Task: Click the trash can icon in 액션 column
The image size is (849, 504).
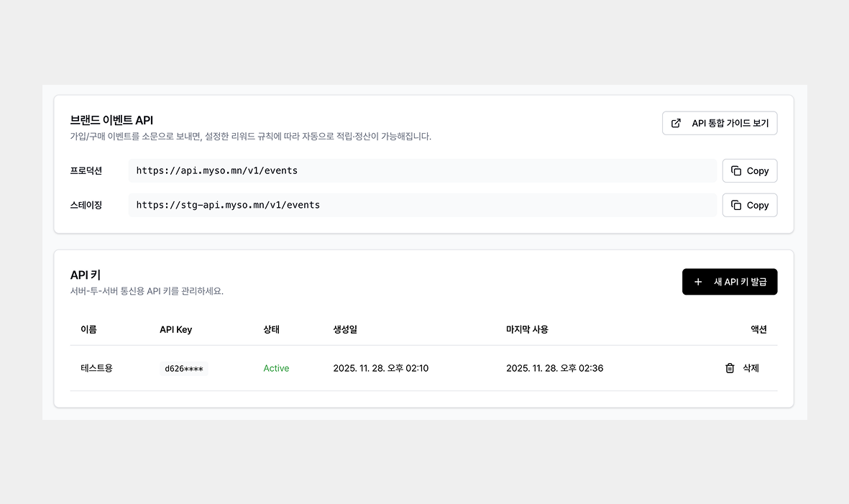Action: (x=729, y=368)
